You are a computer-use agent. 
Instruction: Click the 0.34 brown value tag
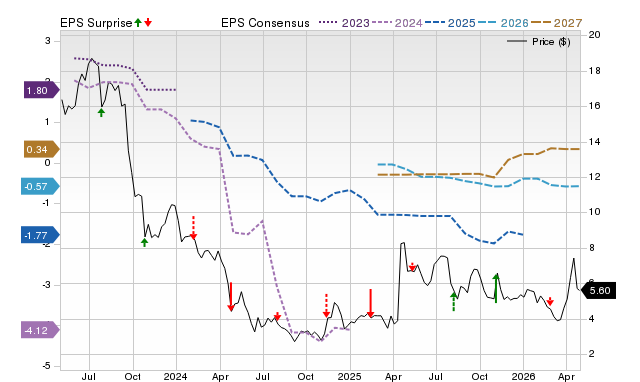[41, 150]
